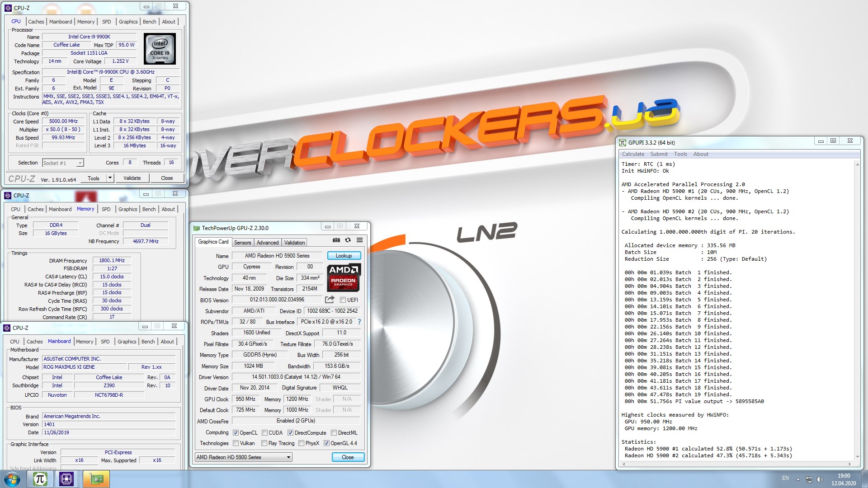Click the Mainboard CPU-Z window title icon

tap(7, 328)
